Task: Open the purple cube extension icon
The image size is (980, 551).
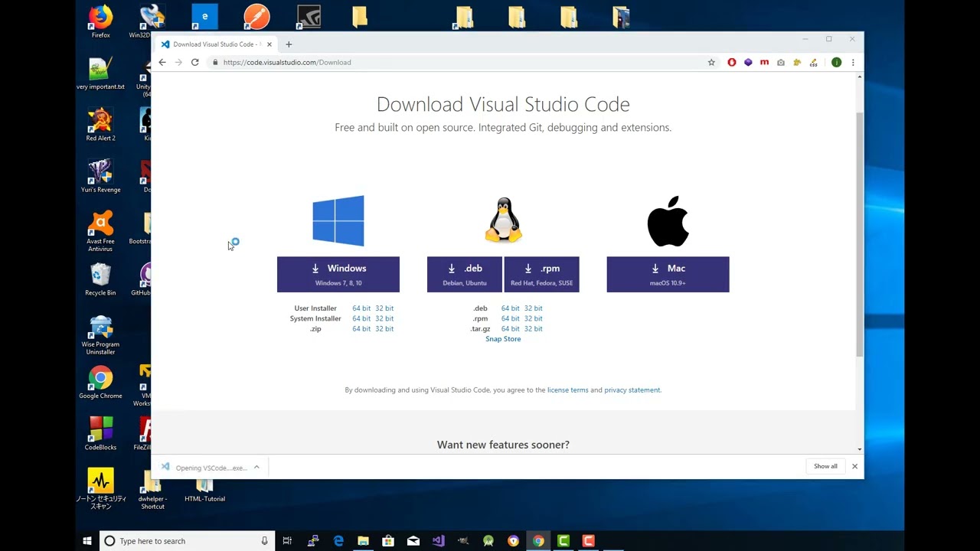Action: (748, 62)
